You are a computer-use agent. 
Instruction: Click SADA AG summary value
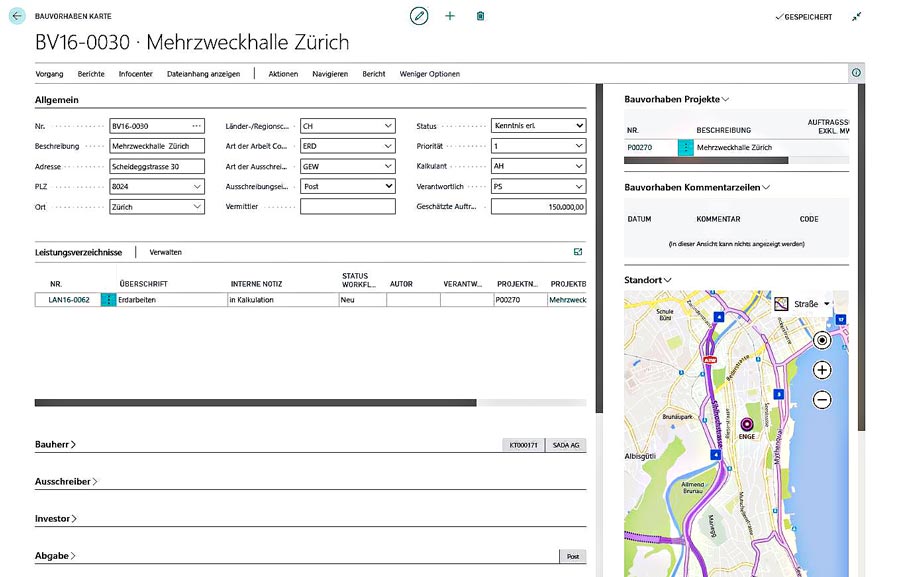[566, 445]
